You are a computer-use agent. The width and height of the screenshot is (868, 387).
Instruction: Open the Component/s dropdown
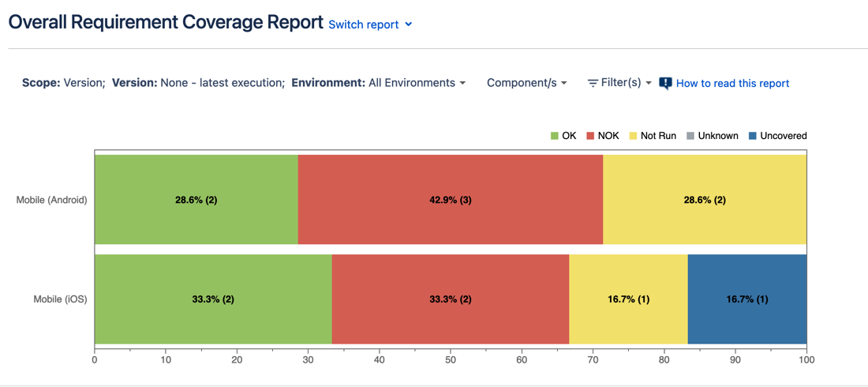(x=526, y=83)
